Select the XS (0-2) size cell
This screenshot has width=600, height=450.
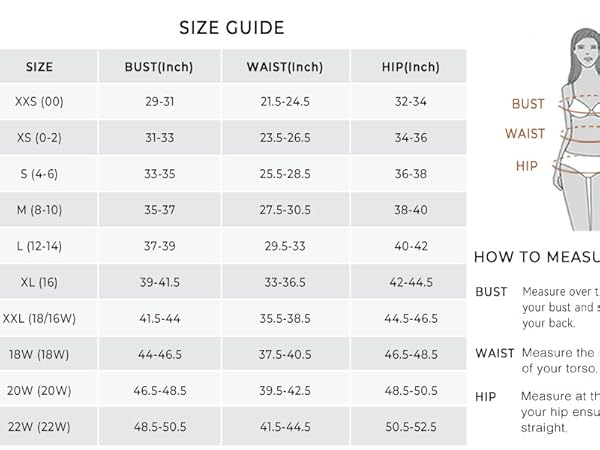[39, 137]
